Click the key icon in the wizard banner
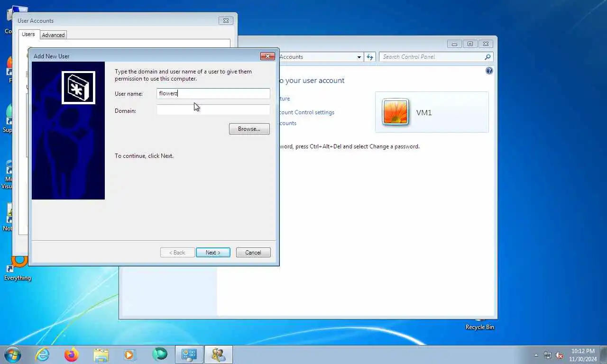 (78, 88)
